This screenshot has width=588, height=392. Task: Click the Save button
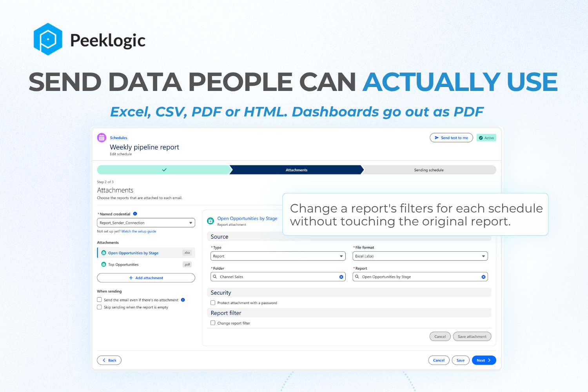point(461,360)
